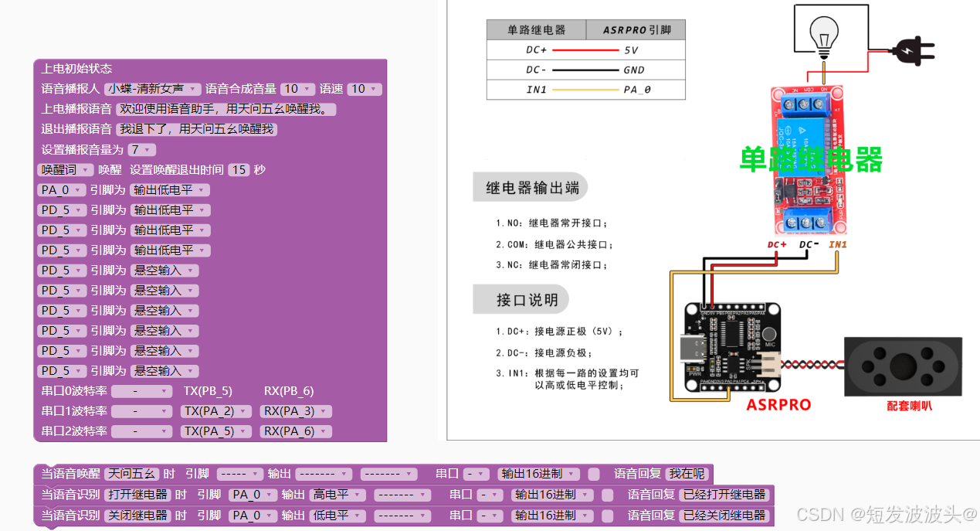The width and height of the screenshot is (980, 531).
Task: Edit the 打开继电器 voice command text
Action: pos(137,495)
